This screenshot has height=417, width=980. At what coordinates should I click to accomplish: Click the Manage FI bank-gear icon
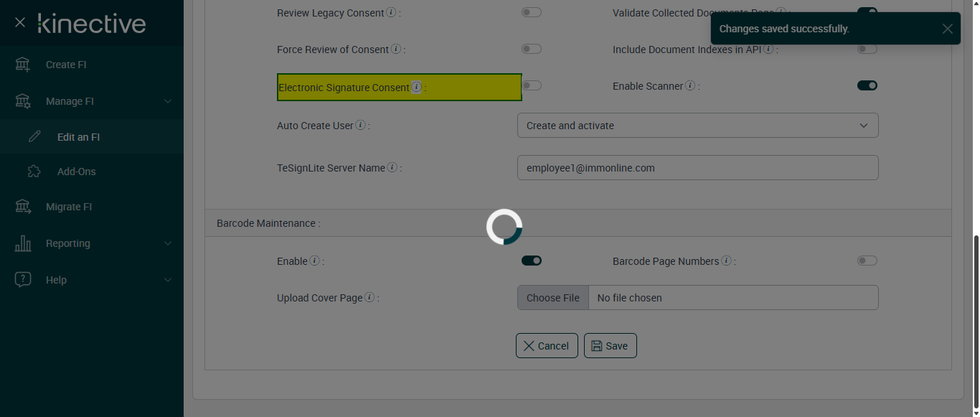[23, 101]
